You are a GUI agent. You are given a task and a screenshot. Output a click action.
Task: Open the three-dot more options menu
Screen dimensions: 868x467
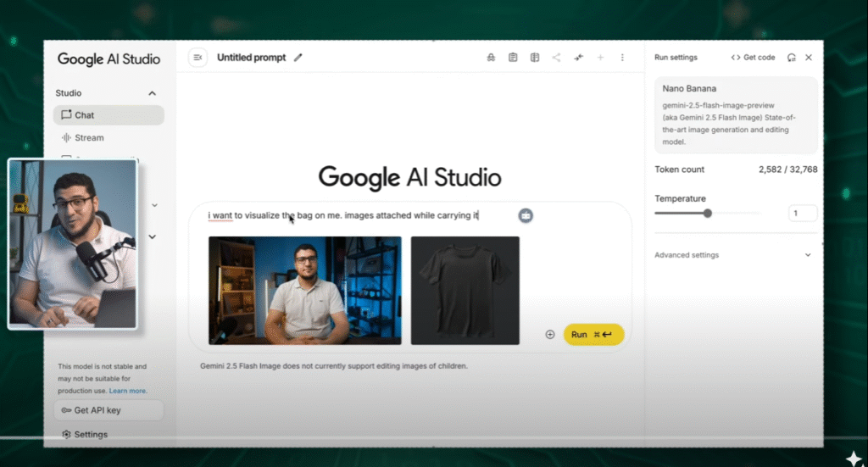622,58
